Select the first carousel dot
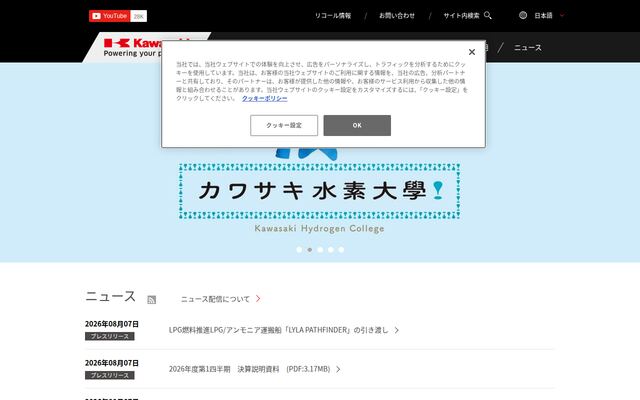Image resolution: width=640 pixels, height=400 pixels. point(299,250)
